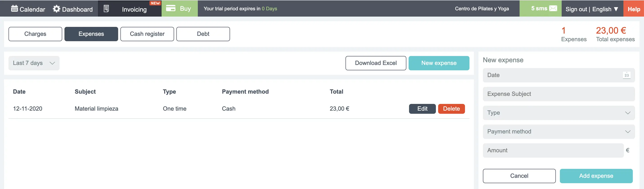644x189 pixels.
Task: Click the Dashboard gear icon
Action: click(56, 9)
